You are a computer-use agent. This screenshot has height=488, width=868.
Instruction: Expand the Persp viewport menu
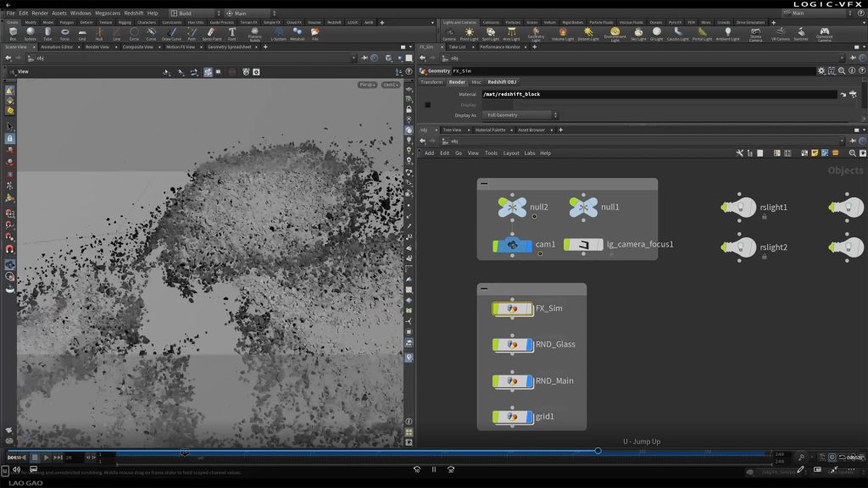click(367, 85)
